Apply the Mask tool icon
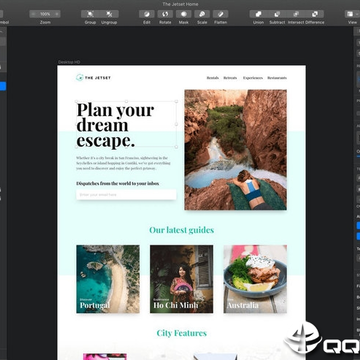The height and width of the screenshot is (360, 360). [183, 14]
